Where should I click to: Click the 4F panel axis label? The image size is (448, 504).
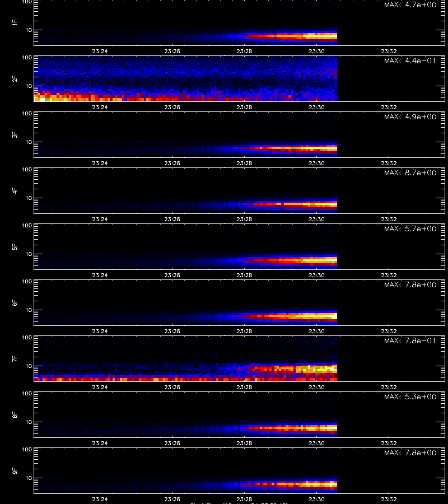(15, 190)
